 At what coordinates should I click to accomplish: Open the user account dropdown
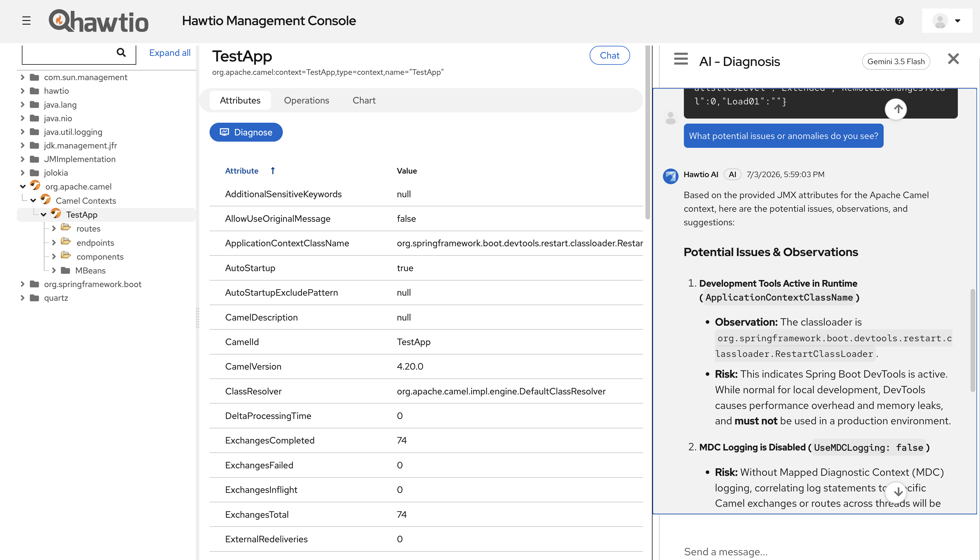click(x=947, y=21)
